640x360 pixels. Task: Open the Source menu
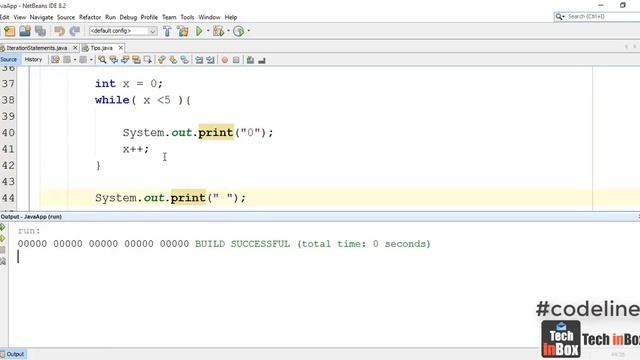click(66, 17)
